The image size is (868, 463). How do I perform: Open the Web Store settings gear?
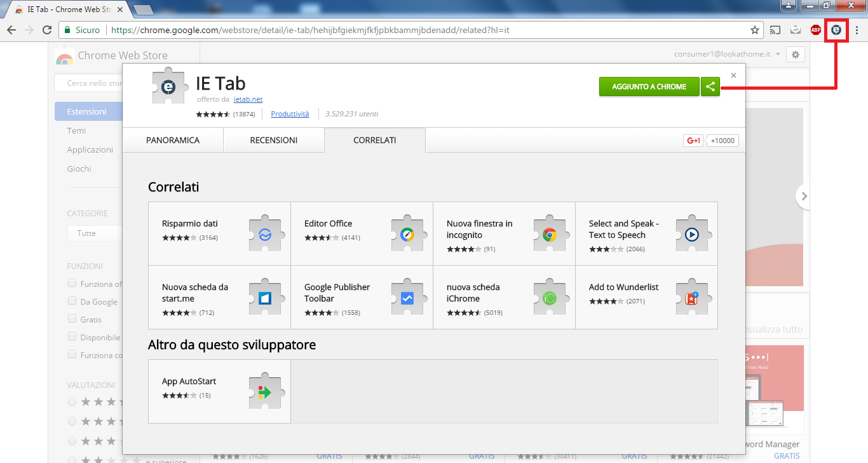point(796,55)
